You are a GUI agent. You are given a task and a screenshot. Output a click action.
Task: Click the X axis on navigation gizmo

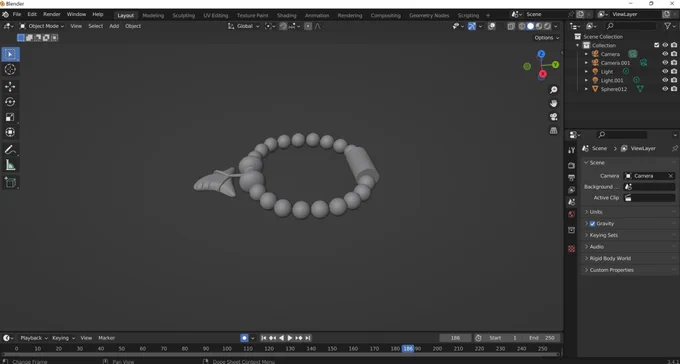(543, 74)
